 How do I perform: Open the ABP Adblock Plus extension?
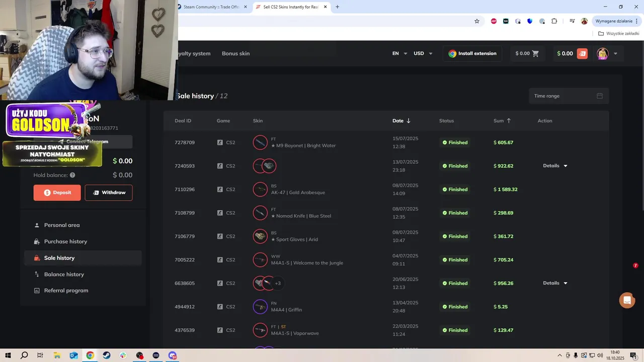pos(494,21)
